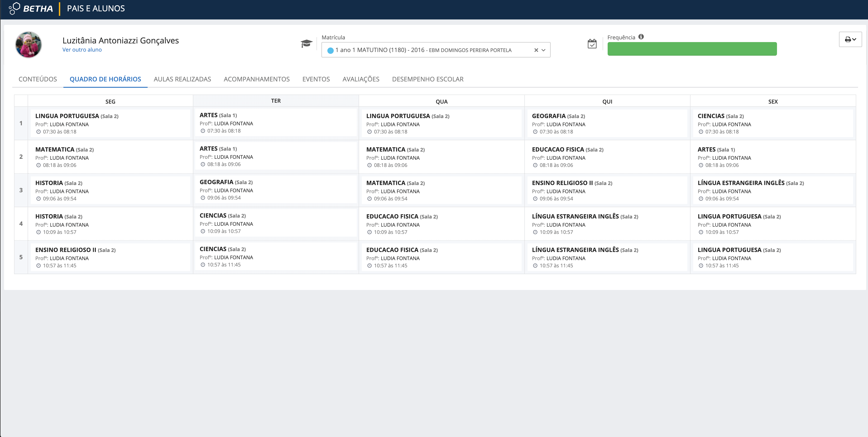This screenshot has width=868, height=437.
Task: Open the Matrícula combo box field
Action: (x=428, y=50)
